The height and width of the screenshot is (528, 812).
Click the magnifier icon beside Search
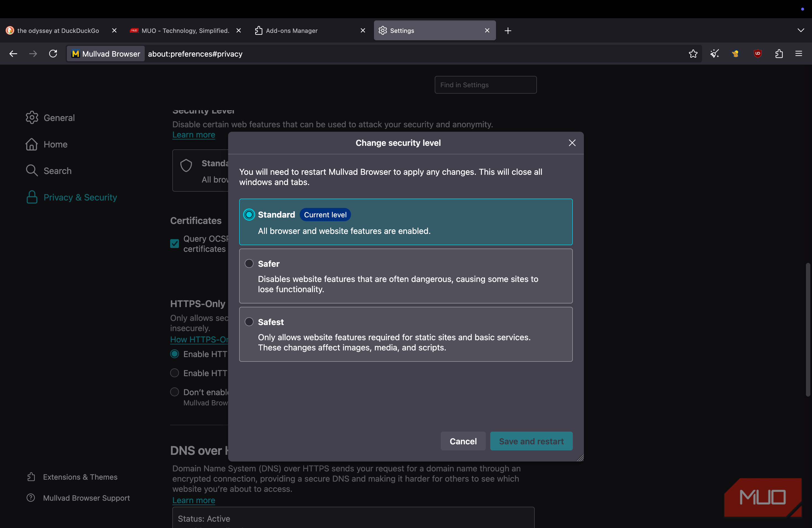pyautogui.click(x=32, y=170)
